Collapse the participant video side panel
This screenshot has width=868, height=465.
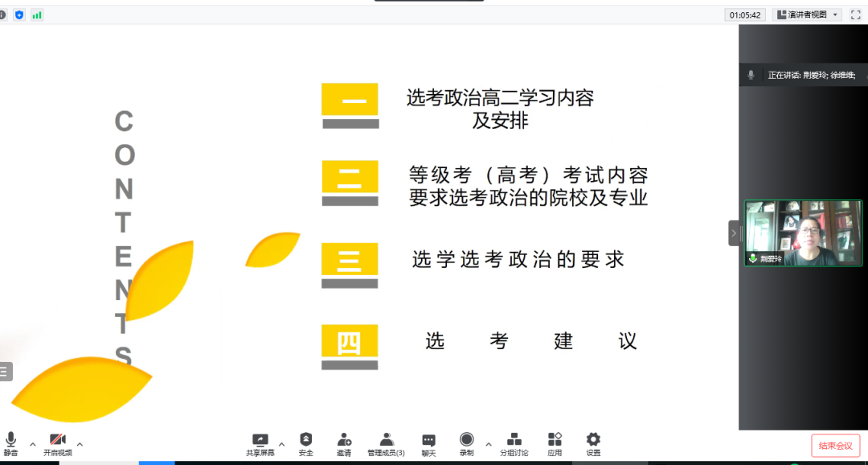click(x=733, y=233)
